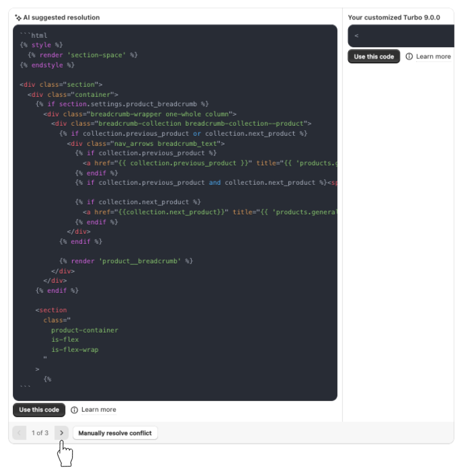Screen dimensions: 461x476
Task: Click the breadcrumb-wrapper one-whole column line
Action: pos(140,114)
